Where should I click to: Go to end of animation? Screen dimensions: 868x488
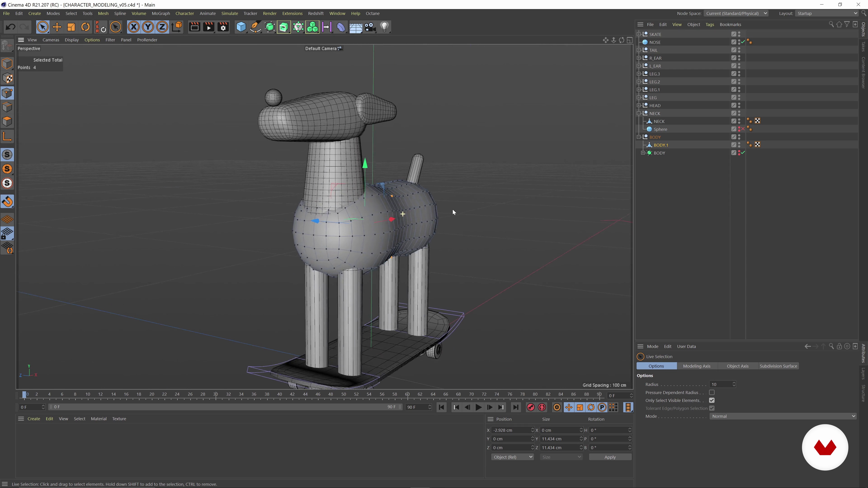point(516,407)
